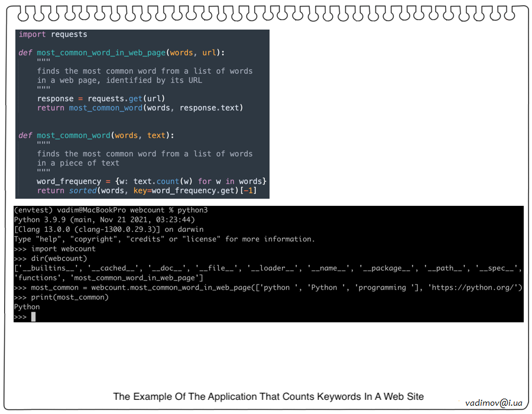Viewport: 532px width, 414px height.
Task: Click the 'Python' output line in the terminal
Action: click(27, 307)
